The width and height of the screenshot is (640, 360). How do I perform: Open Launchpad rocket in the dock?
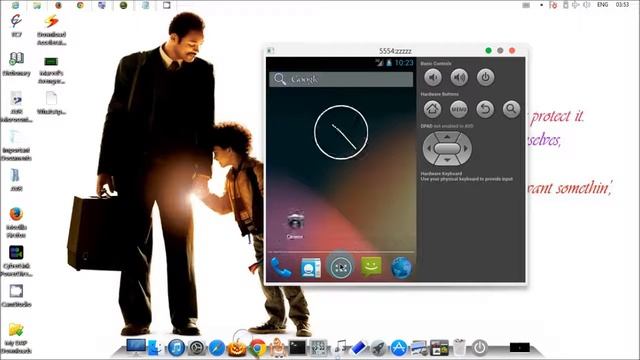pyautogui.click(x=378, y=348)
